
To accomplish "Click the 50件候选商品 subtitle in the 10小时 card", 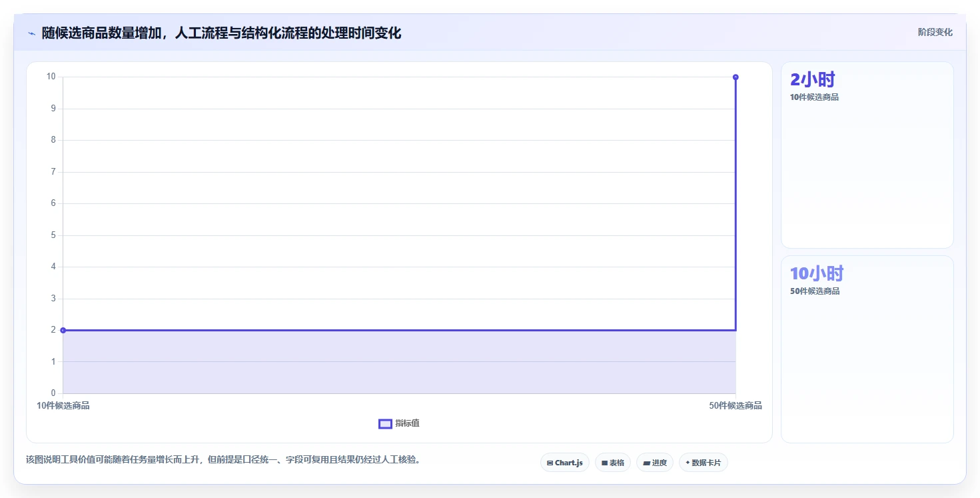I will 815,291.
